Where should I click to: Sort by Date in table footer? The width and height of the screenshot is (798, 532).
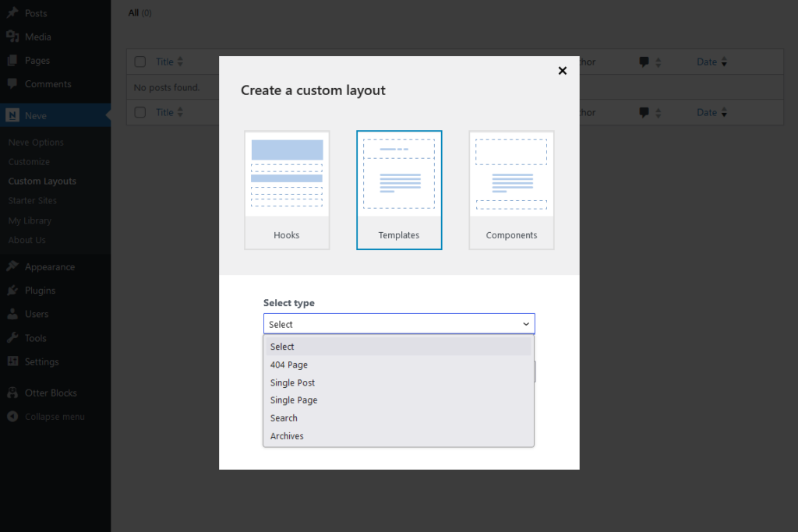pos(706,112)
